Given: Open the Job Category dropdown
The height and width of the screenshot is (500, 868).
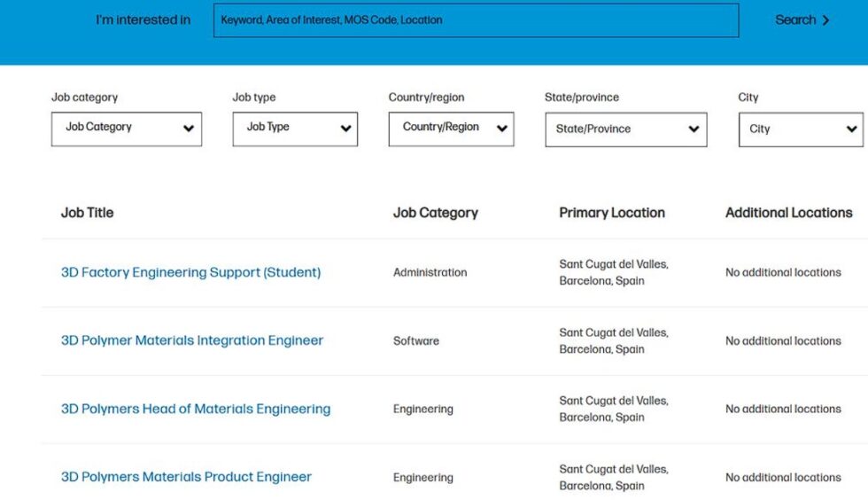Looking at the screenshot, I should tap(126, 129).
